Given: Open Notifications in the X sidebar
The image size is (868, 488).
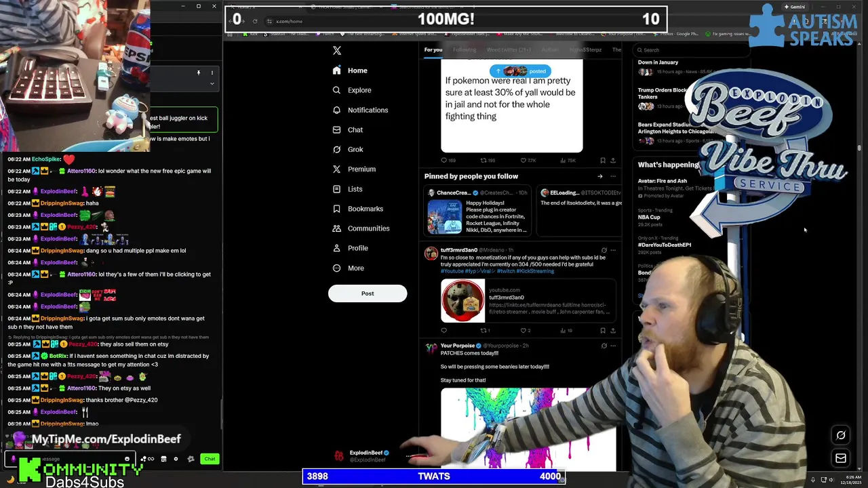Looking at the screenshot, I should (x=360, y=110).
